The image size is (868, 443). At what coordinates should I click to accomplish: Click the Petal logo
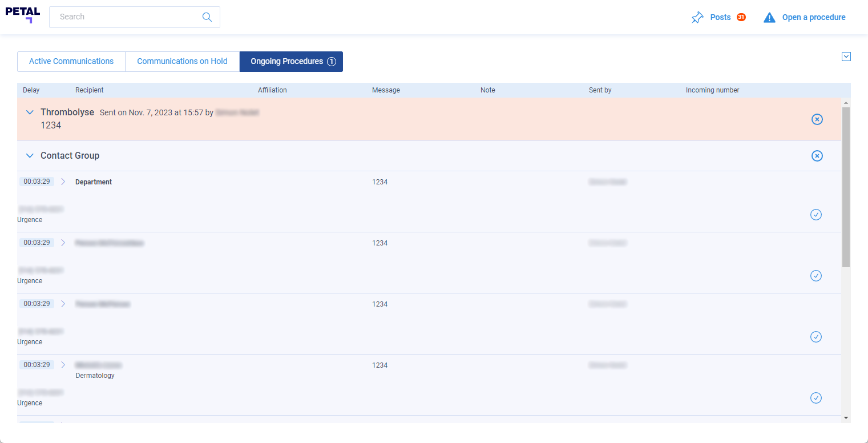pyautogui.click(x=23, y=15)
